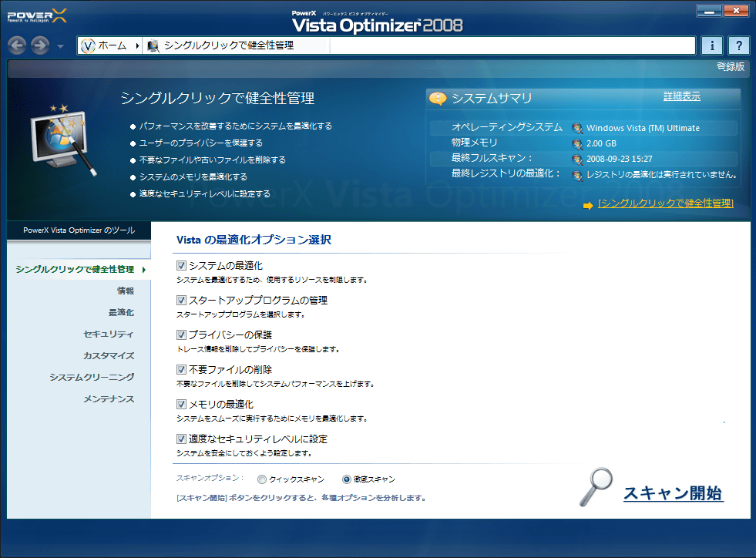756x558 pixels.
Task: Open システムクリーニング in the sidebar
Action: pos(92,377)
